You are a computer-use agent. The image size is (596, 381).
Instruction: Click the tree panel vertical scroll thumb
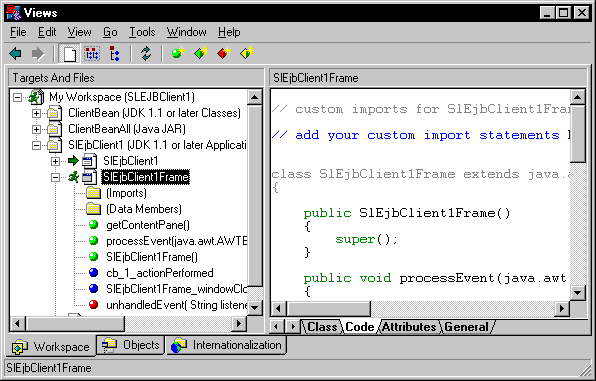pos(255,196)
